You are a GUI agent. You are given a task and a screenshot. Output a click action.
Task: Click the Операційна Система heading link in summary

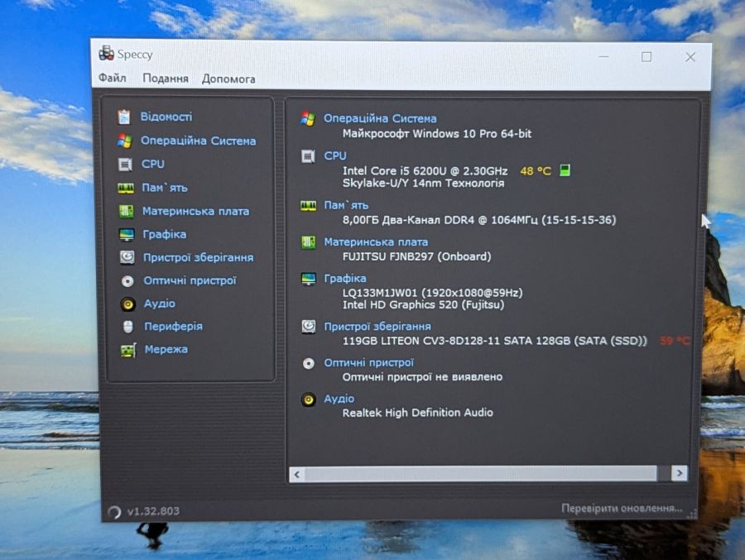pos(380,118)
